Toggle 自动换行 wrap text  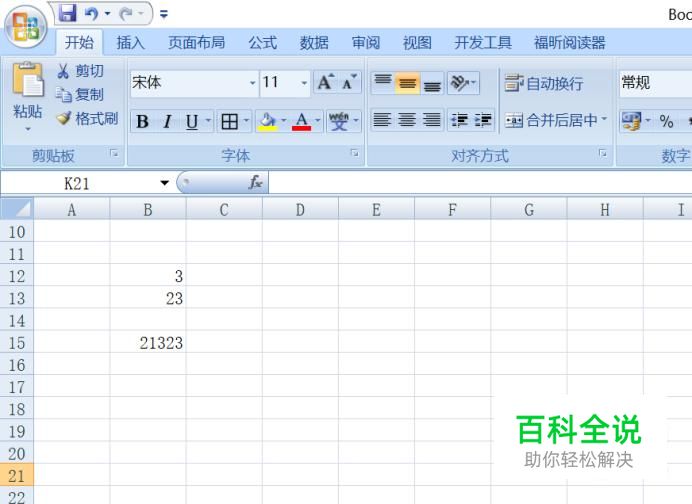click(544, 83)
